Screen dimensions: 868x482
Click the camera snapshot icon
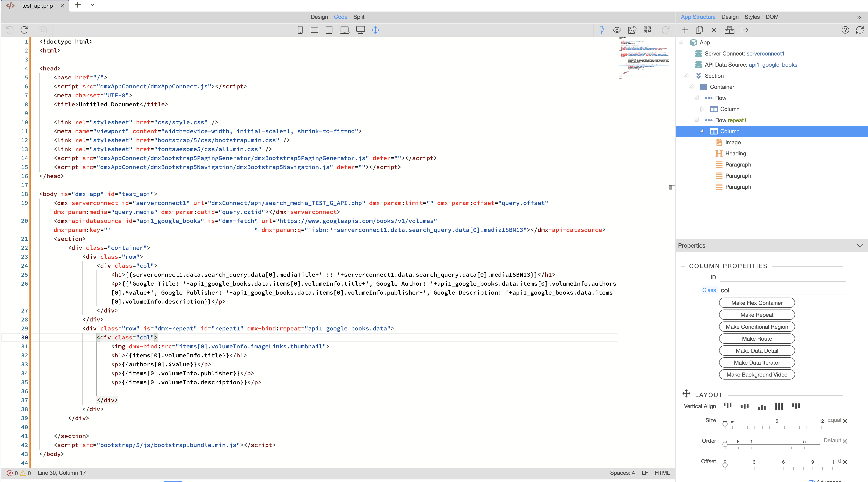tap(42, 30)
